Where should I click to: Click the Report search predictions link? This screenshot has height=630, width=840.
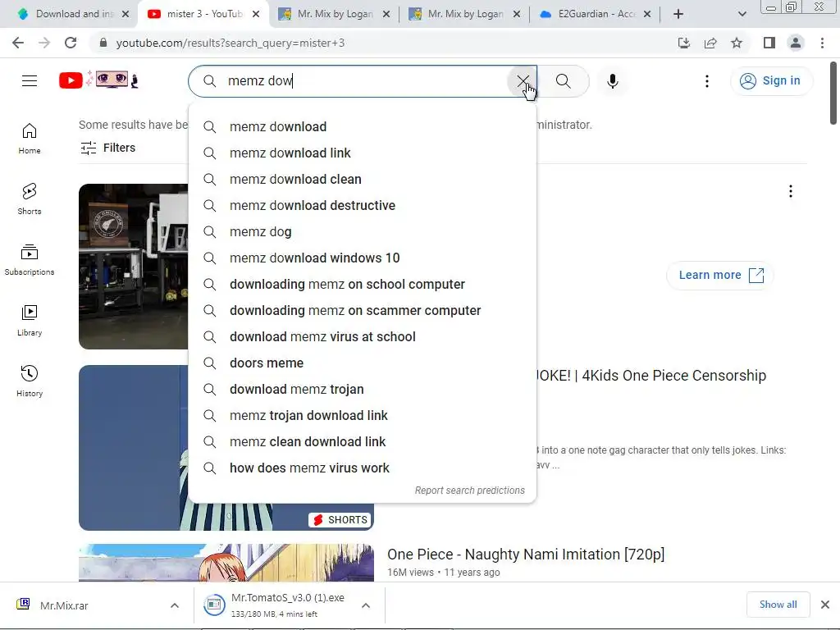coord(470,491)
